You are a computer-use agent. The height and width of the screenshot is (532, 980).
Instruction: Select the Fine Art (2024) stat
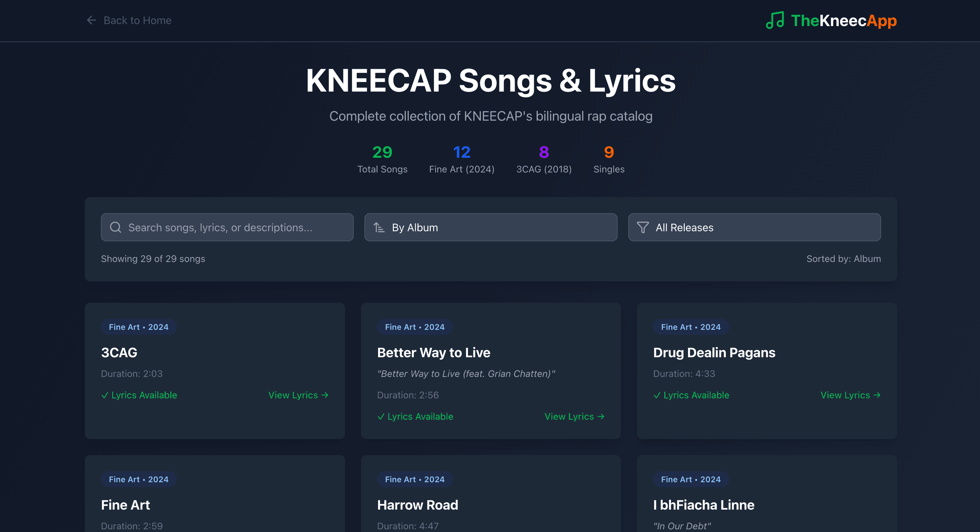462,159
